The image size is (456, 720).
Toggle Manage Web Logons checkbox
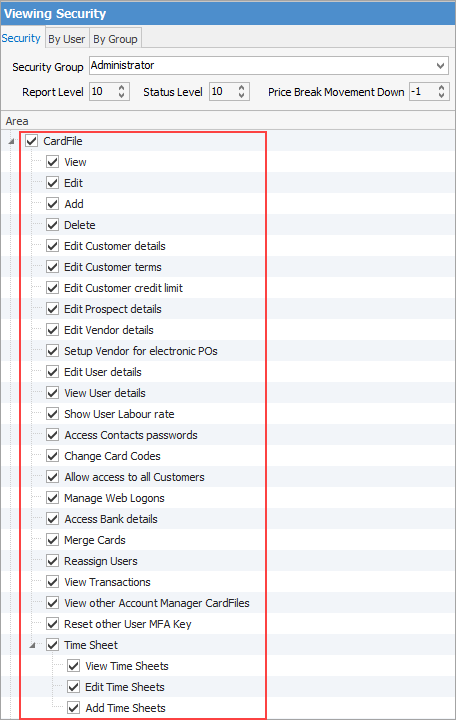tap(52, 498)
